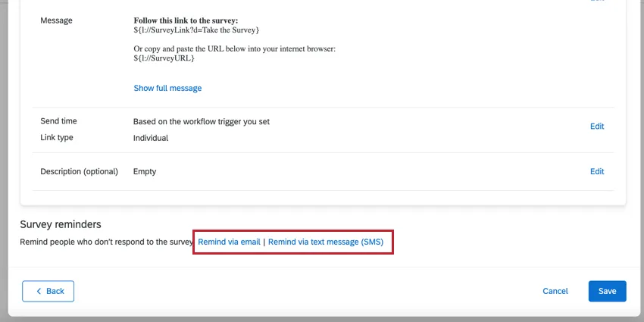This screenshot has height=322, width=644.
Task: Click the 'Or copy and paste the URL' text
Action: (x=234, y=49)
